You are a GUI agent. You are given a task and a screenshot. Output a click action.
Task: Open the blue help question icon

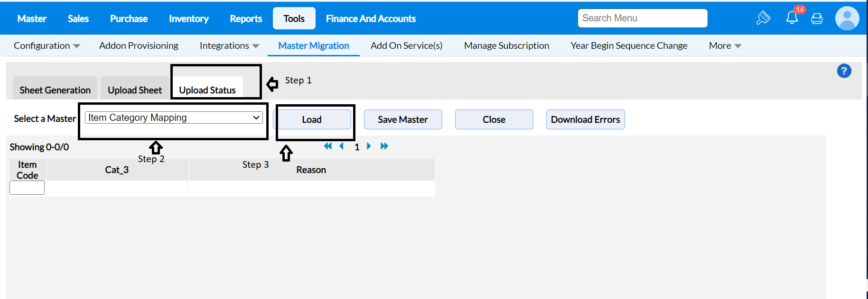pos(844,71)
